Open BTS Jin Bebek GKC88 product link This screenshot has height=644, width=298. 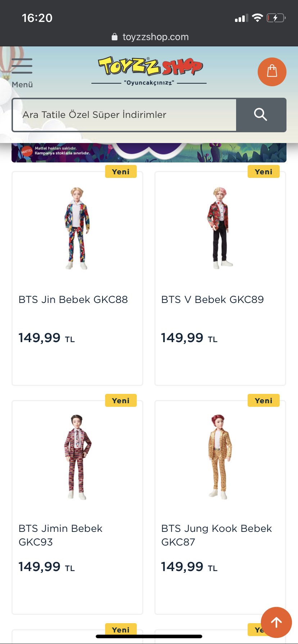point(73,299)
